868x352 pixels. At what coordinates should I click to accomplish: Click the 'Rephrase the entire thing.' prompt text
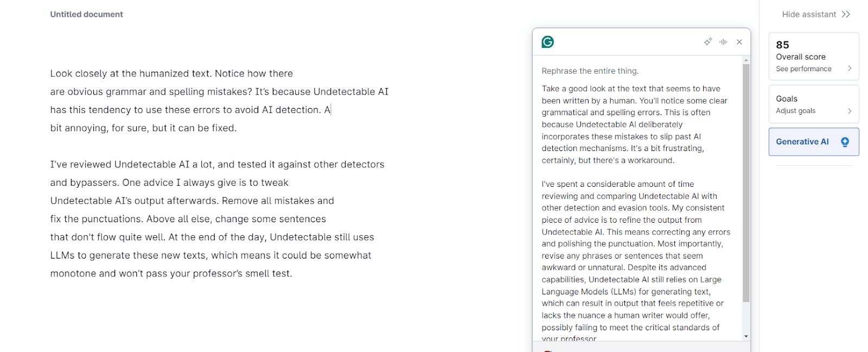590,71
